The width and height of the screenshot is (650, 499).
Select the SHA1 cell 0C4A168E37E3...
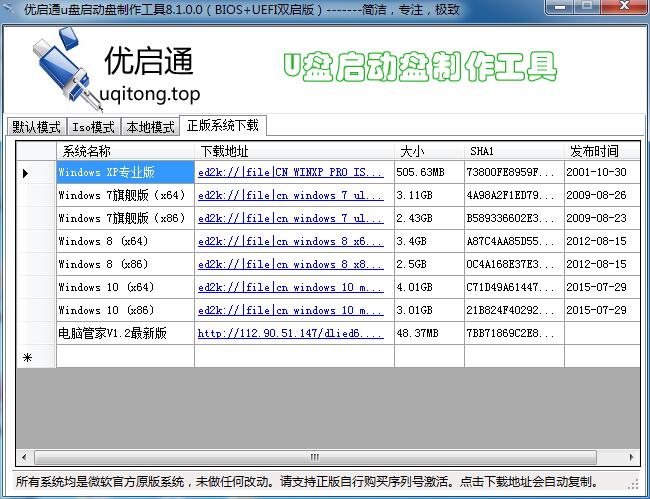pos(514,264)
